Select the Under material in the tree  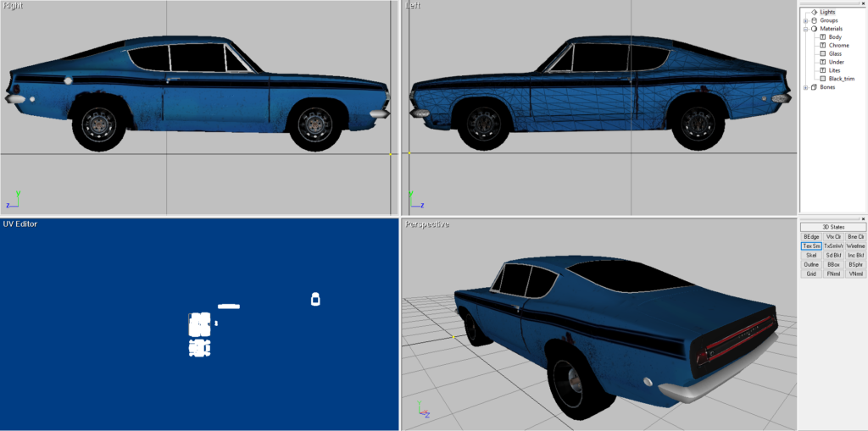coord(836,62)
